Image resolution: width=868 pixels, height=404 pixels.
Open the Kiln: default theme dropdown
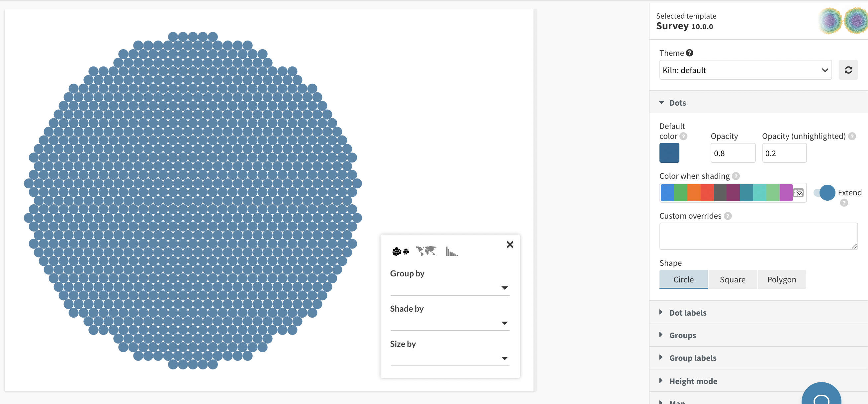point(745,70)
